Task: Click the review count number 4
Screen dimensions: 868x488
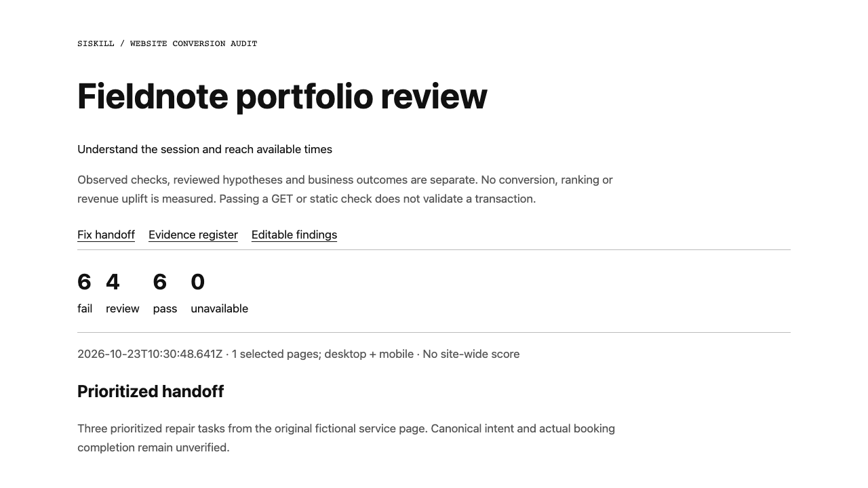Action: coord(113,282)
